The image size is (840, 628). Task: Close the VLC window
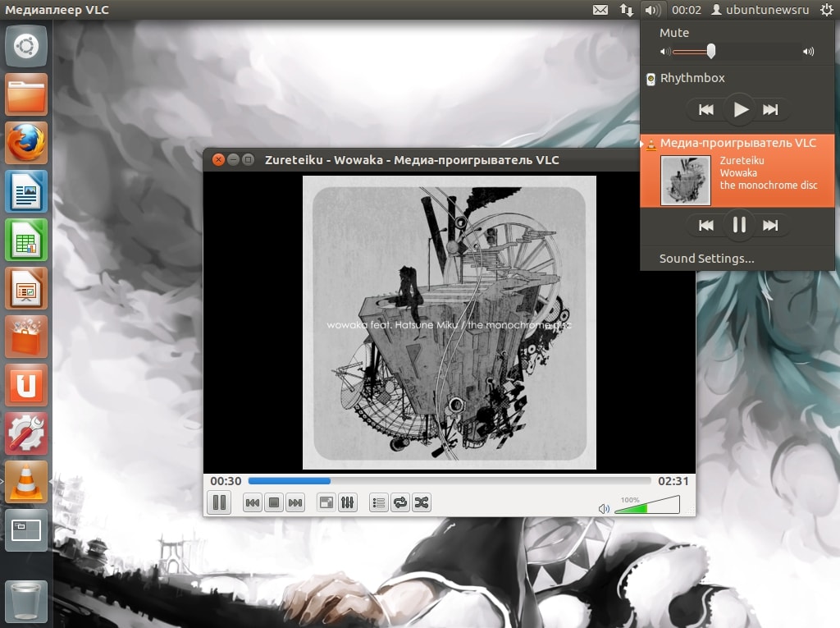(218, 160)
